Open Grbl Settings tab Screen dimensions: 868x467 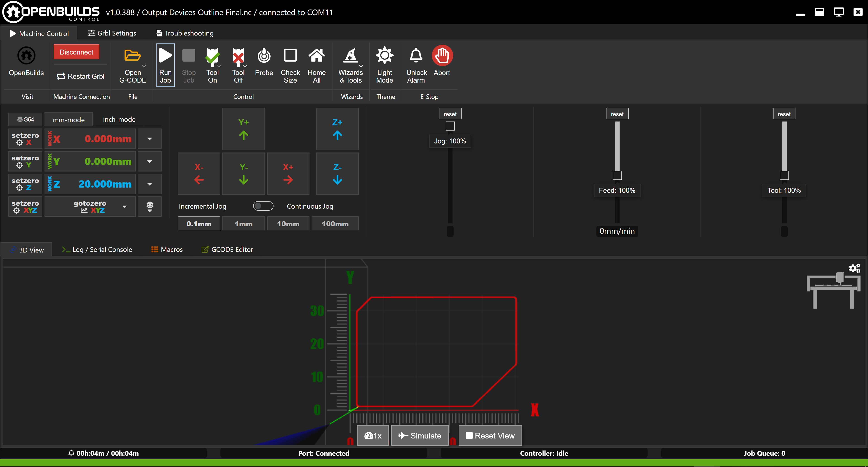pyautogui.click(x=112, y=33)
